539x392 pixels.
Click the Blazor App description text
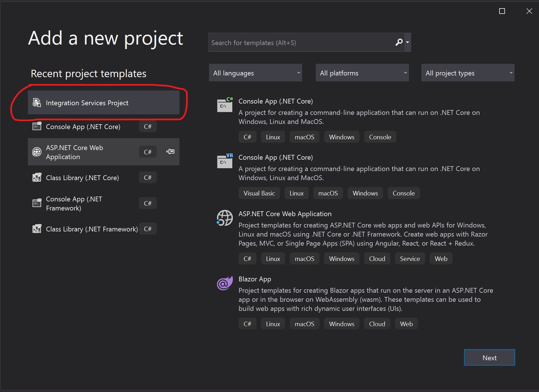coord(366,300)
